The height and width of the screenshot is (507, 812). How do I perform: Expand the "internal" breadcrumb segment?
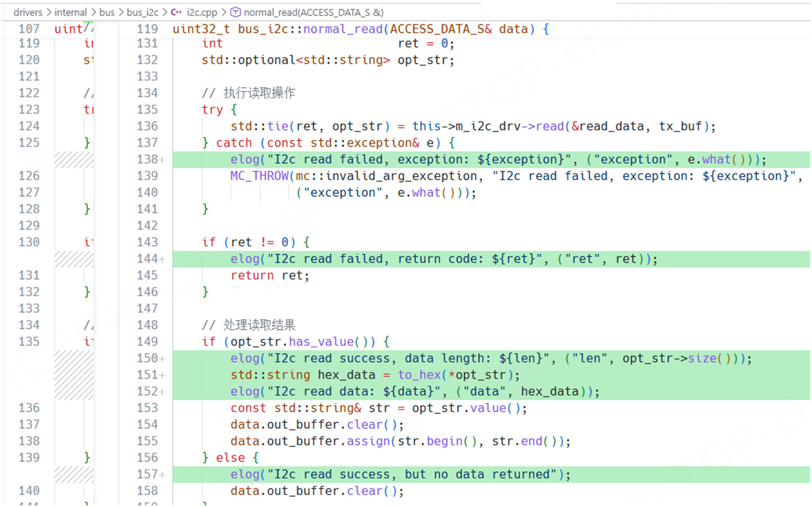(x=70, y=13)
